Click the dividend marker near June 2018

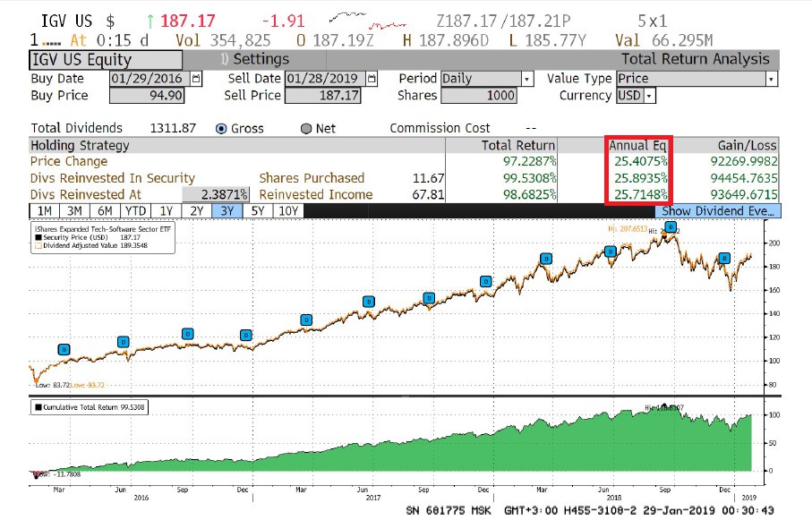tap(611, 251)
